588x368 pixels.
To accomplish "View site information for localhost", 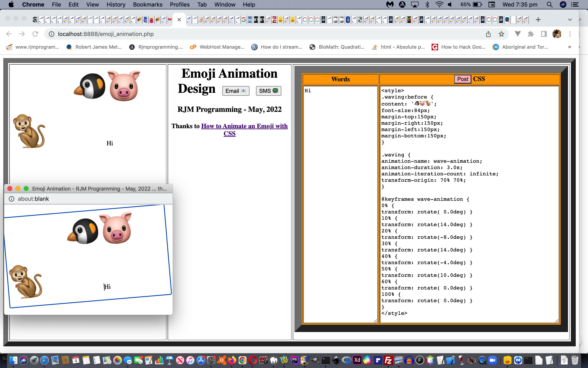I will [51, 34].
